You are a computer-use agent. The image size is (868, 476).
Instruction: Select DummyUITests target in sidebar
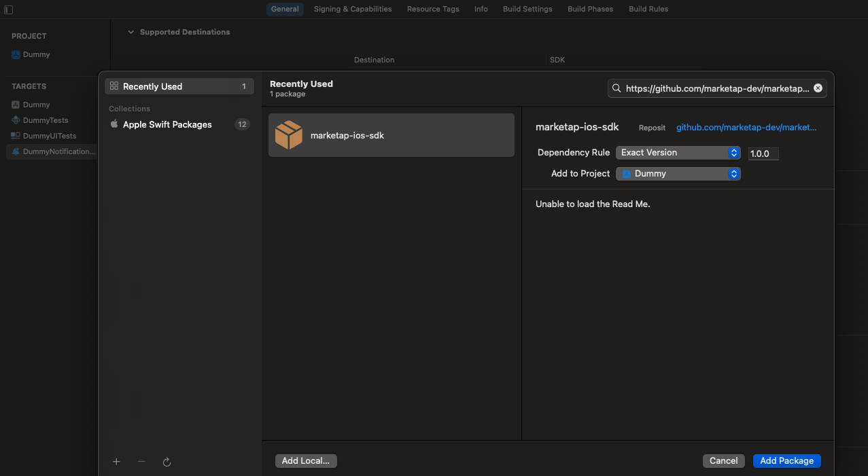pyautogui.click(x=49, y=136)
